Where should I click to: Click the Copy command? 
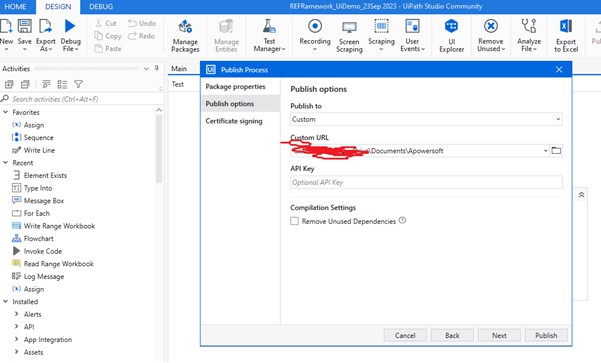coord(108,36)
